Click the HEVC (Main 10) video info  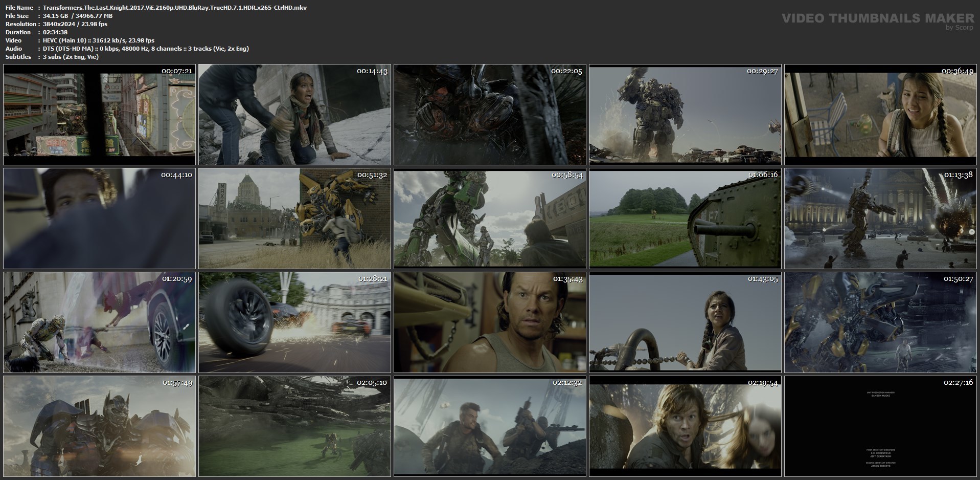[x=99, y=40]
